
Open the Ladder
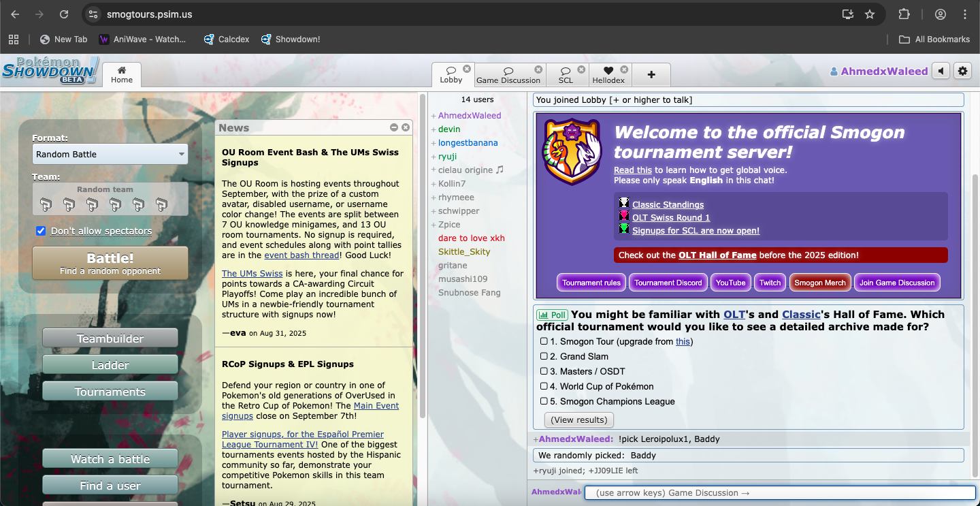pyautogui.click(x=110, y=365)
